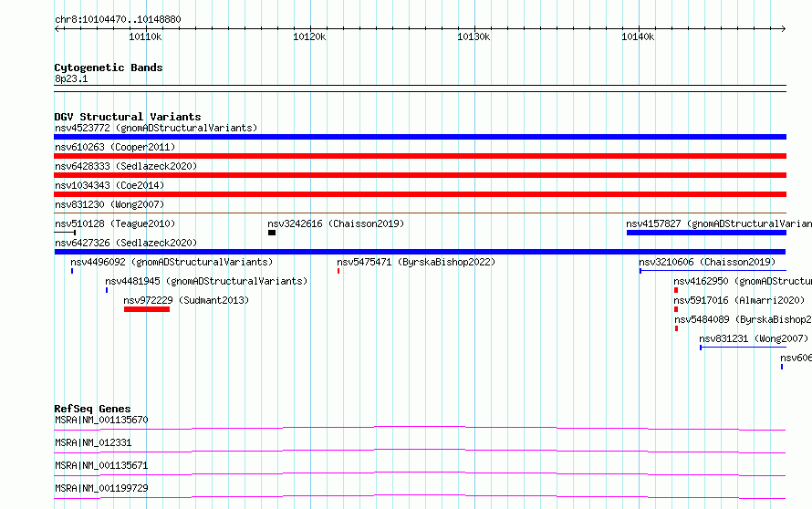
Task: Click the red nsv5917016 Almarri2020 marker
Action: pos(676,309)
